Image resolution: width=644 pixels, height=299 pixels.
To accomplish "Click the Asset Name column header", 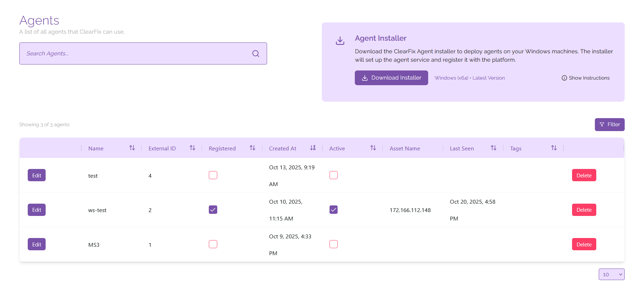I will coord(405,149).
